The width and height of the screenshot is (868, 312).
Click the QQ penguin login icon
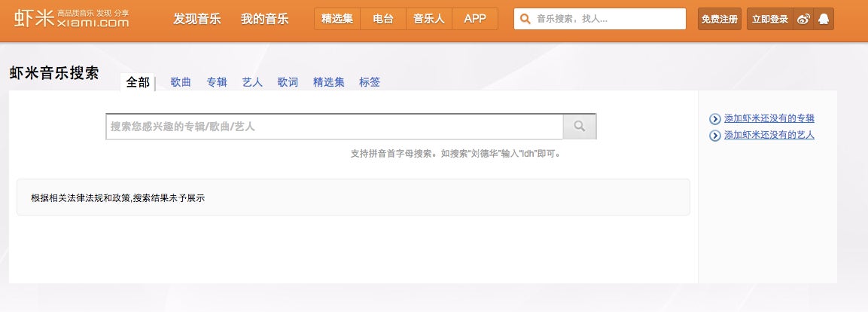[823, 19]
